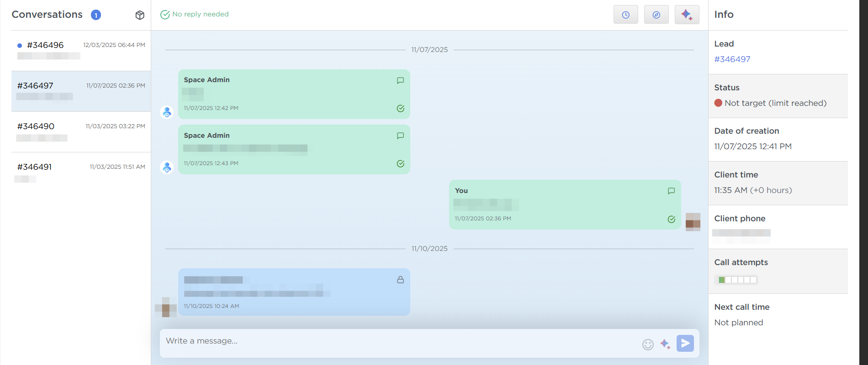
Task: Click the clock icon button in header
Action: point(625,15)
